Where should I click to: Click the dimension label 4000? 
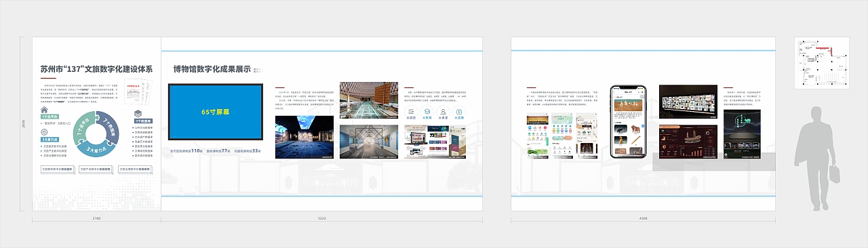pyautogui.click(x=643, y=219)
